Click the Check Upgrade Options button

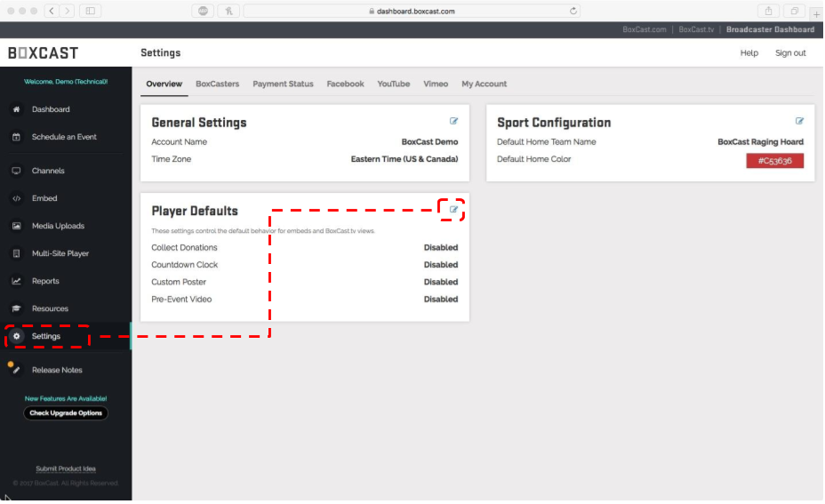66,413
